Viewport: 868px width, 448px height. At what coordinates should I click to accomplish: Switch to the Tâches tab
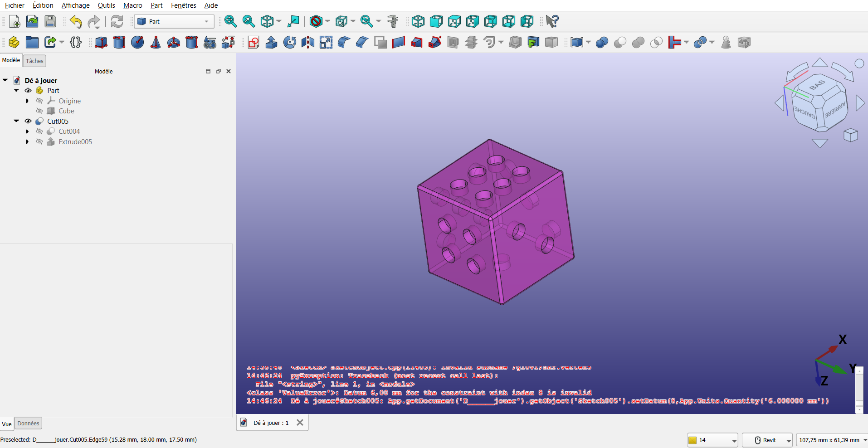(x=34, y=61)
